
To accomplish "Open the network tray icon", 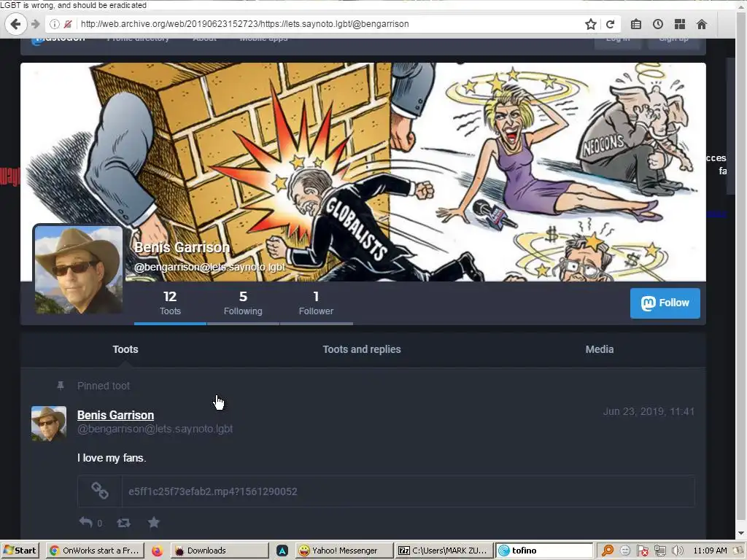I will (x=659, y=551).
